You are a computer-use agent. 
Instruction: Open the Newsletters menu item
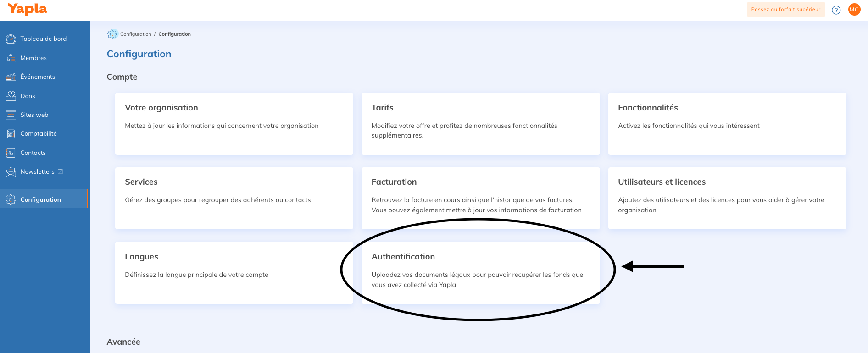37,171
